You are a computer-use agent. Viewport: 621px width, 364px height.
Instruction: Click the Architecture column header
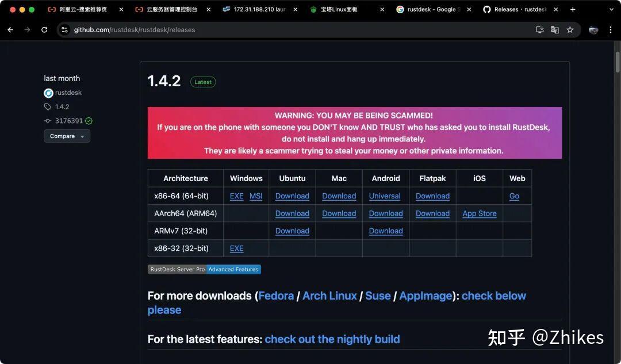[x=185, y=178]
